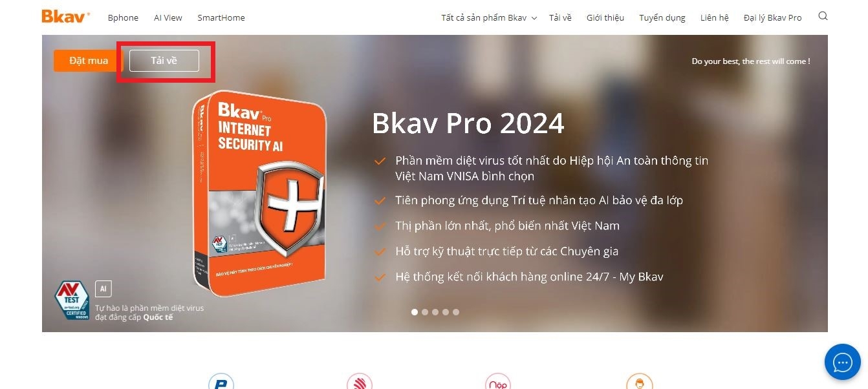Switch to the third carousel dot
Viewport: 868px width, 389px height.
435,312
